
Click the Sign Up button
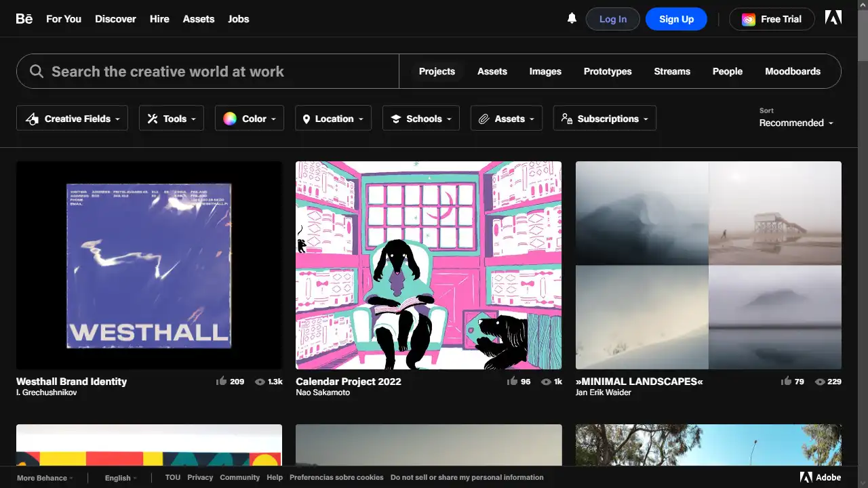tap(676, 19)
